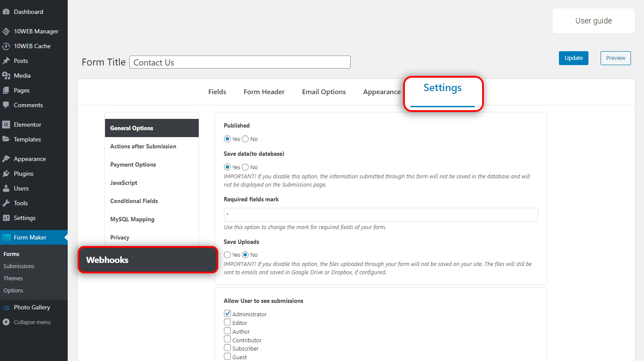Viewport: 644px width, 361px height.
Task: Check the Contributor checkbox
Action: (227, 339)
